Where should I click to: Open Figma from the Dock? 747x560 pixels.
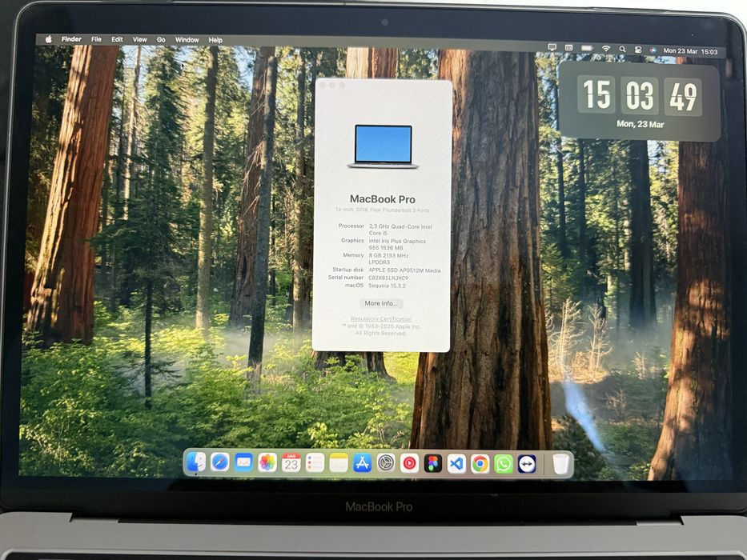(x=433, y=463)
